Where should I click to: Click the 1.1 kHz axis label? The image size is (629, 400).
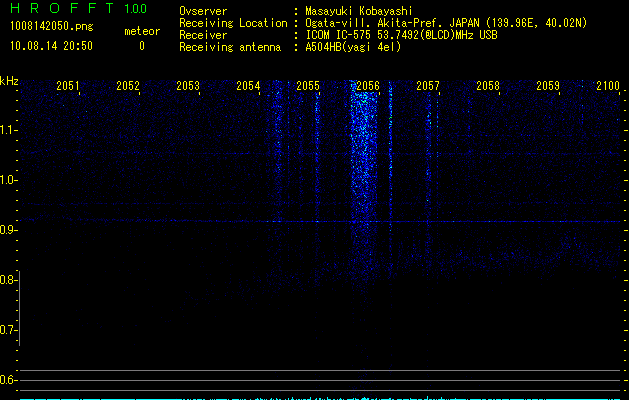coord(8,130)
